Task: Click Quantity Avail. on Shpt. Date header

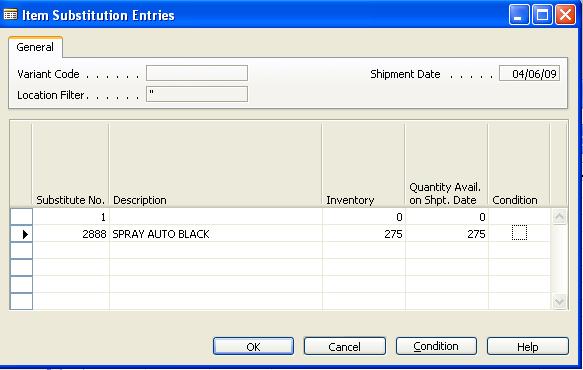Action: tap(447, 165)
